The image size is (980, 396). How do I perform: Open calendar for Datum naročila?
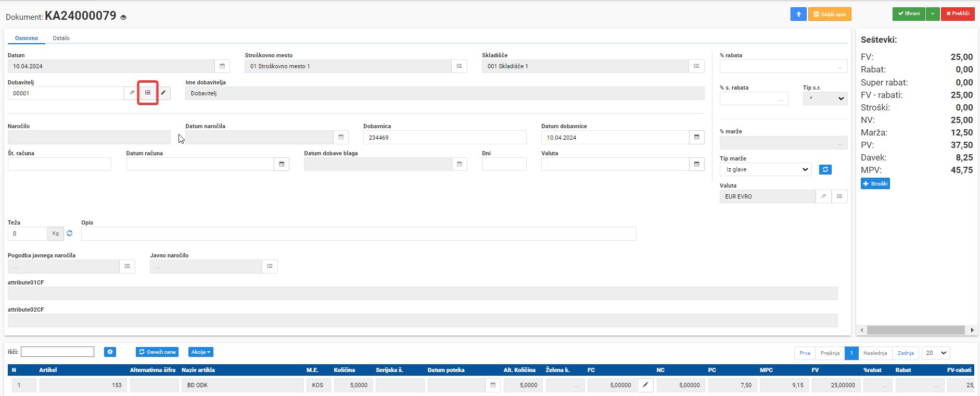[341, 137]
